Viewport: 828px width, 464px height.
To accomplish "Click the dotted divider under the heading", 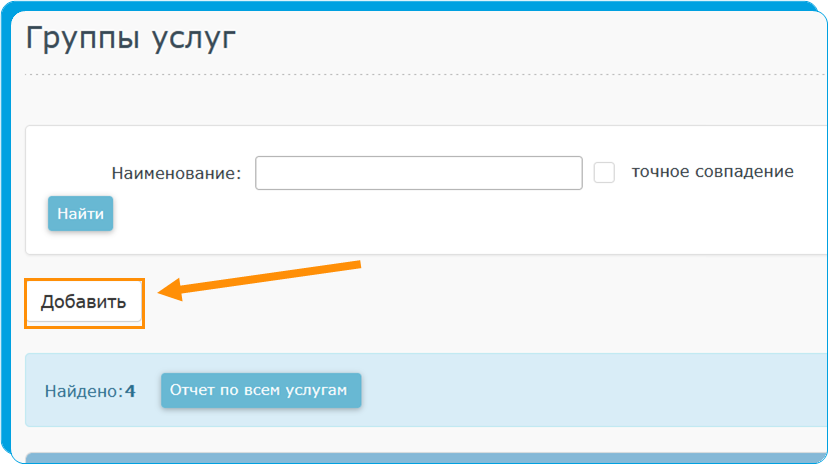I will click(400, 75).
